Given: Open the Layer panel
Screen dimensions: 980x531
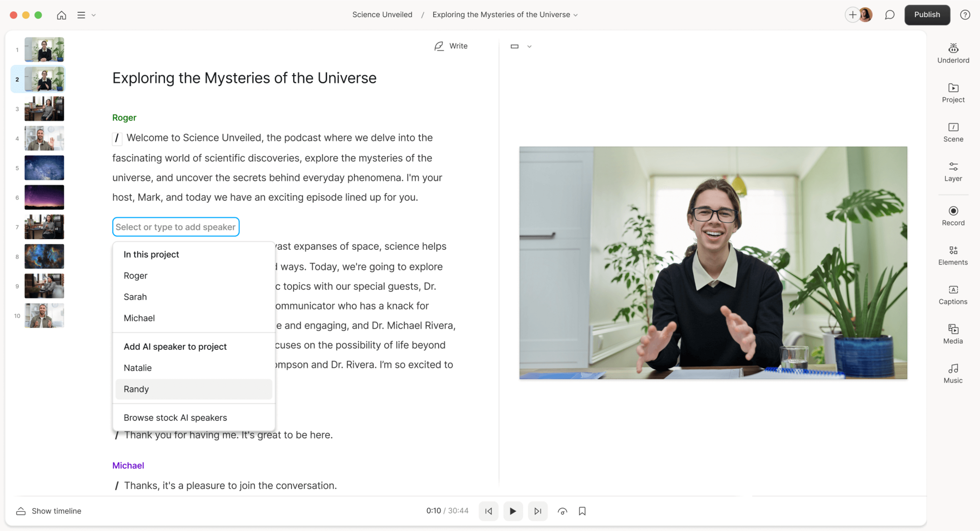Looking at the screenshot, I should pyautogui.click(x=953, y=171).
